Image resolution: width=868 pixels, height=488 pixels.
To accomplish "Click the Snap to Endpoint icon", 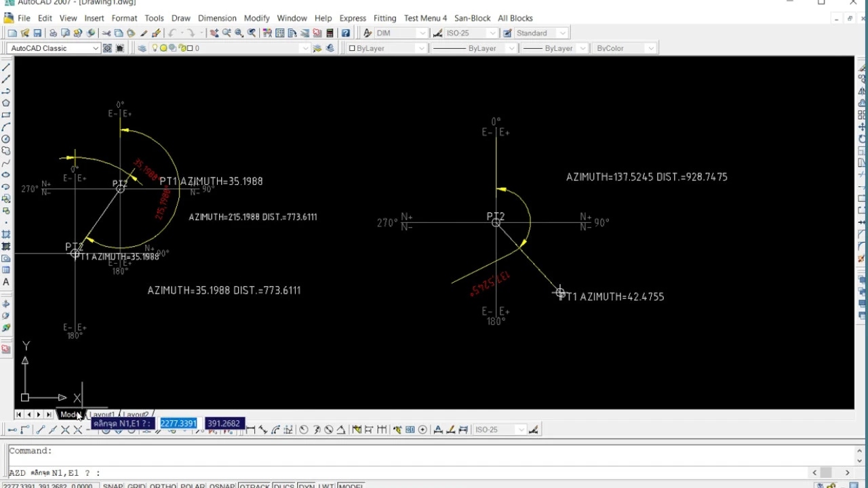I will [x=40, y=430].
